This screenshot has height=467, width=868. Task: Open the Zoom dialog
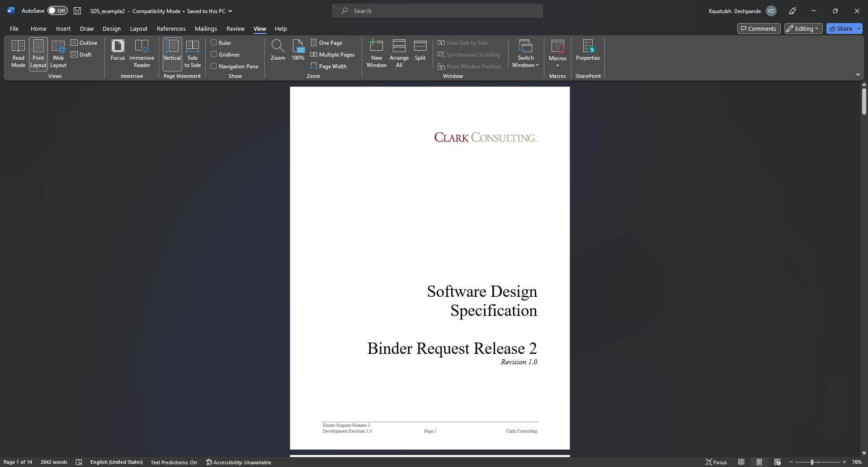pyautogui.click(x=278, y=50)
